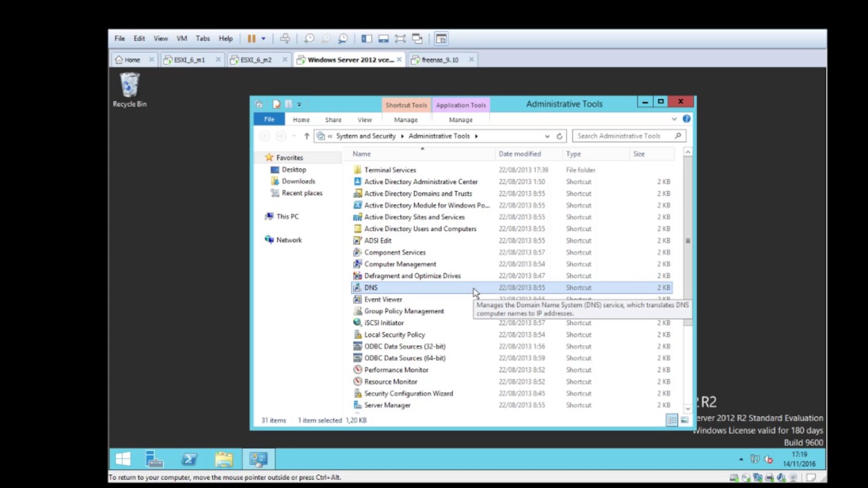Send Ctrl+Alt+Del using the toolbar icon
The image size is (868, 488).
pyautogui.click(x=285, y=39)
